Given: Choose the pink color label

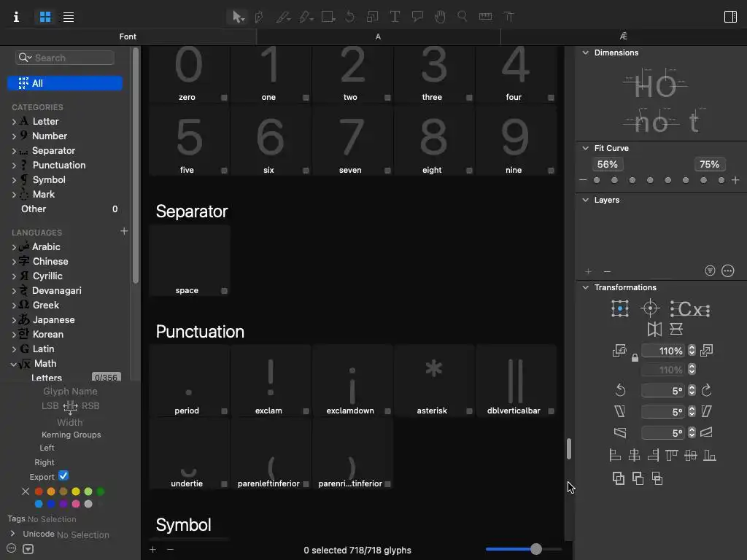Looking at the screenshot, I should point(76,504).
